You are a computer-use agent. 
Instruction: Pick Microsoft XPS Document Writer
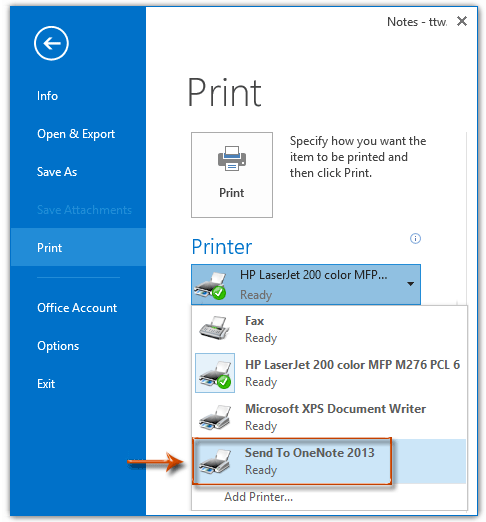[329, 417]
